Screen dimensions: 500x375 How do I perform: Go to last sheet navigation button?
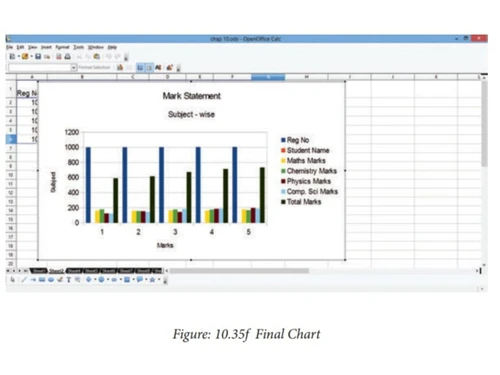tap(25, 271)
